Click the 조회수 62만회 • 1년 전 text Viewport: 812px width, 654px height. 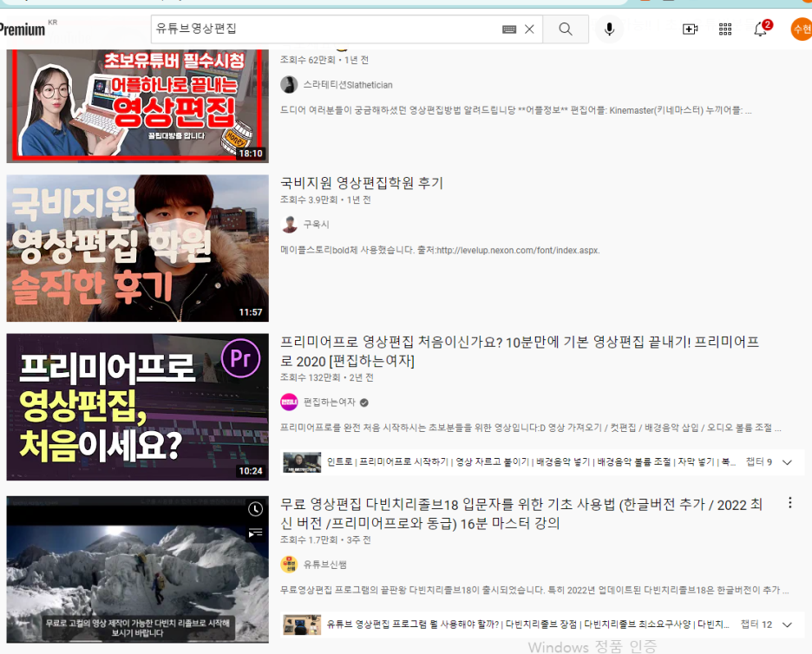click(x=324, y=60)
